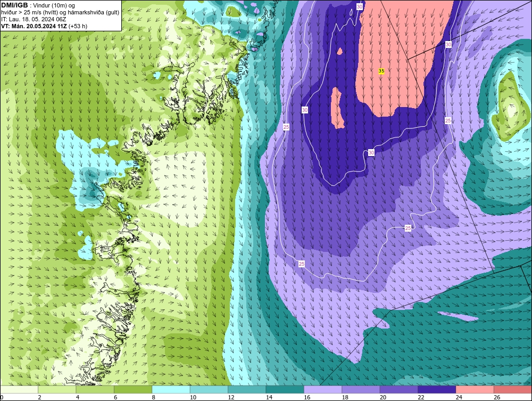The width and height of the screenshot is (532, 401).
Task: Select the 14–16 m/s dark teal swatch
Action: [285, 389]
